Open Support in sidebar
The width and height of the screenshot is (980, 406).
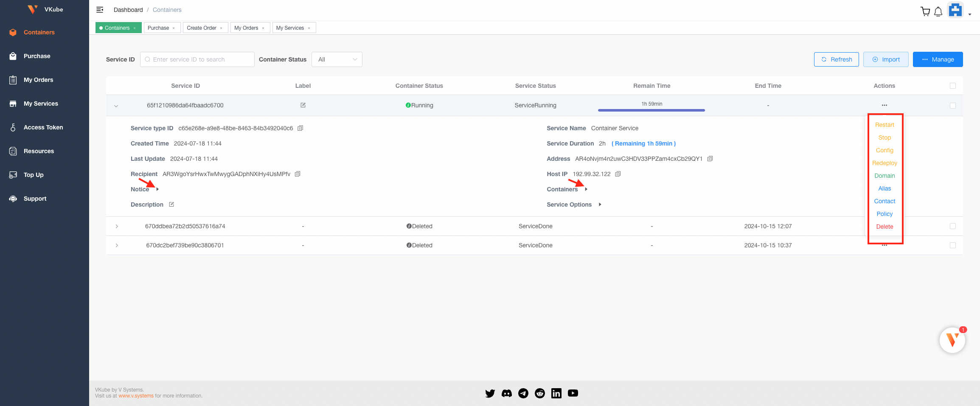coord(35,199)
